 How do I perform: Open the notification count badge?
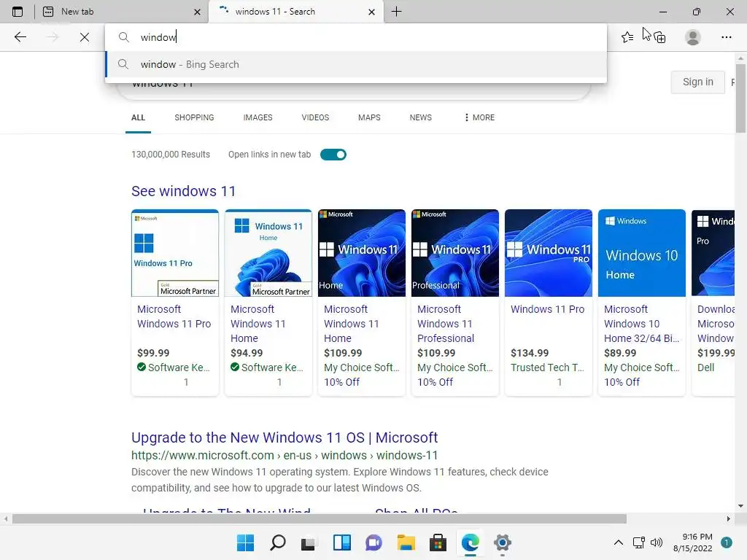point(726,542)
